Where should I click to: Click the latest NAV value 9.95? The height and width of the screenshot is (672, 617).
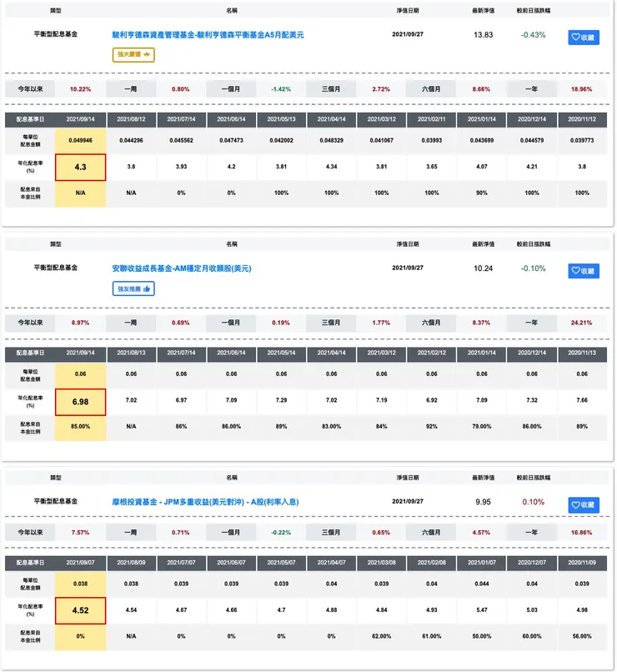[x=483, y=501]
